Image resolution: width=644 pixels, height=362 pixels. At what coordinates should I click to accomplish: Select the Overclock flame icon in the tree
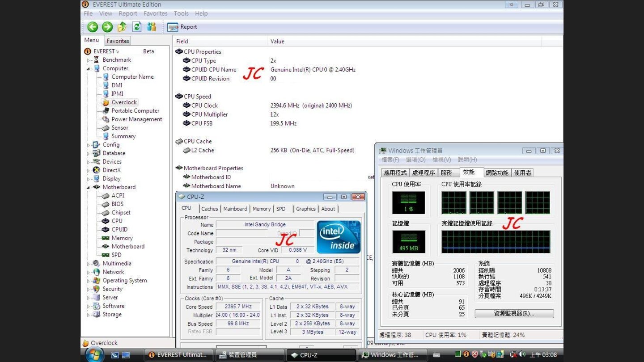pos(106,102)
